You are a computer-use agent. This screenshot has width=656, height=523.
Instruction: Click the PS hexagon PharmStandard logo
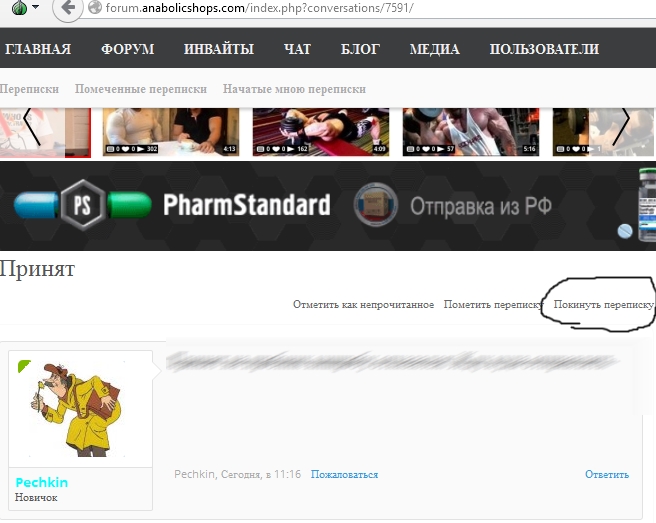(83, 205)
